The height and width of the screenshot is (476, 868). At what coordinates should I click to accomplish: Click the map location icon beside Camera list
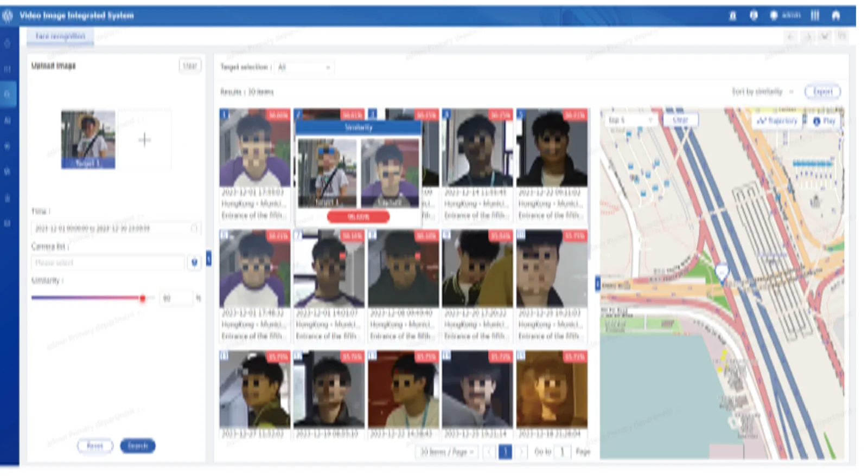(x=194, y=263)
